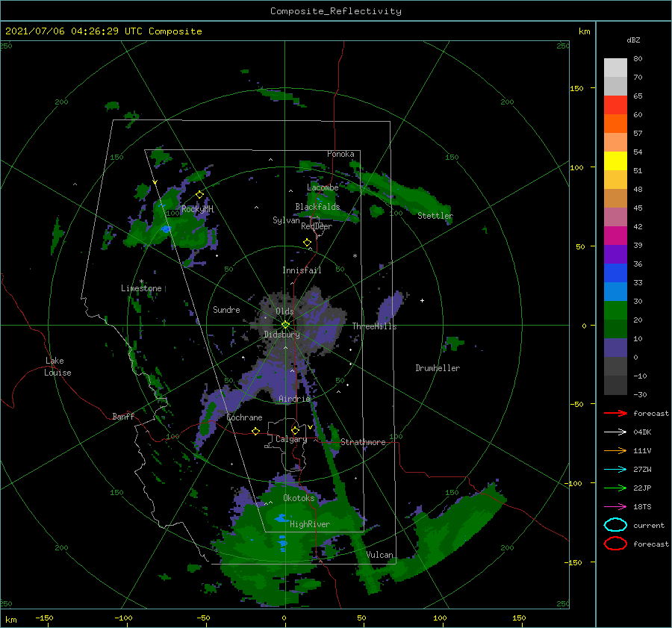
Task: Click the yellow diamond marker near RockyMH
Action: point(199,195)
